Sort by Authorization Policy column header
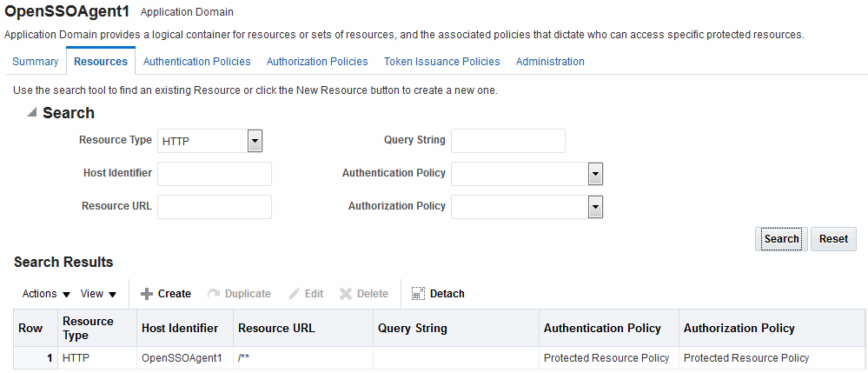The width and height of the screenshot is (868, 373). [x=772, y=328]
